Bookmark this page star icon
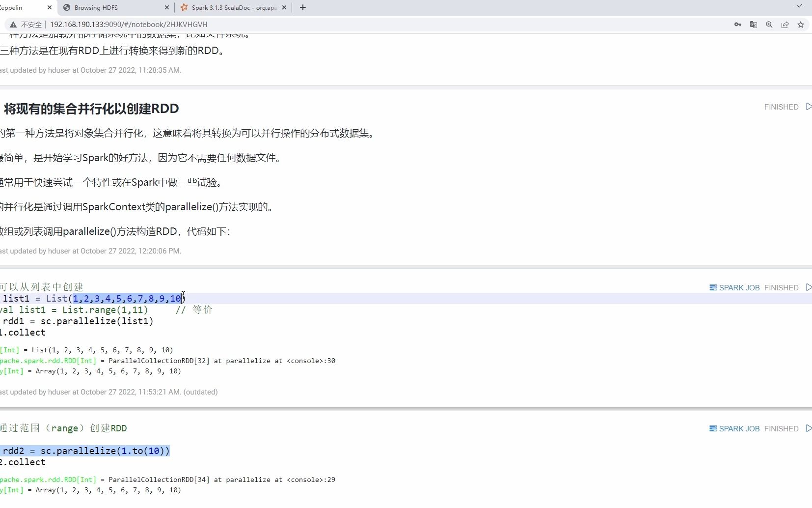 (x=801, y=25)
